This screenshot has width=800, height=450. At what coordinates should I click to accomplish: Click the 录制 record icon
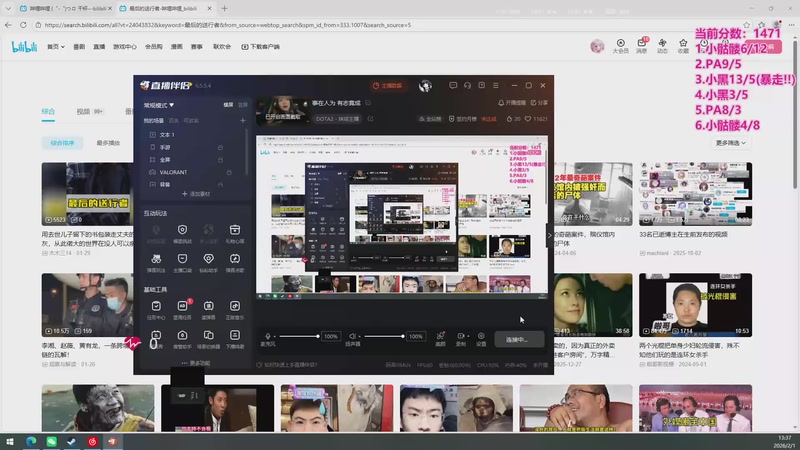coord(460,336)
